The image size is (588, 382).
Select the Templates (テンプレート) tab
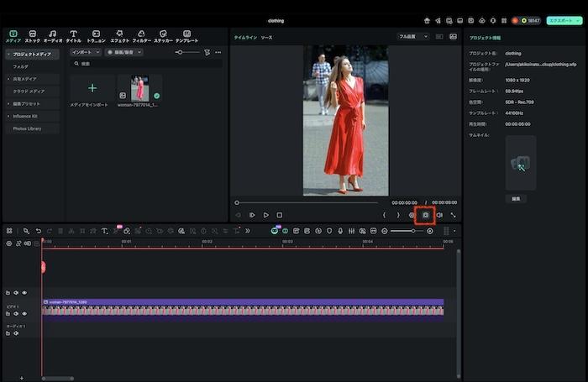[186, 36]
